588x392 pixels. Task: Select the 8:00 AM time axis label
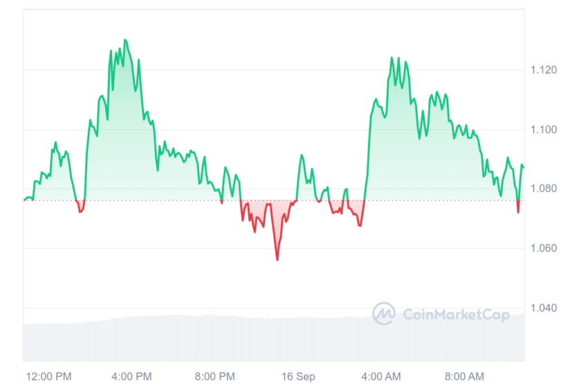click(x=464, y=376)
